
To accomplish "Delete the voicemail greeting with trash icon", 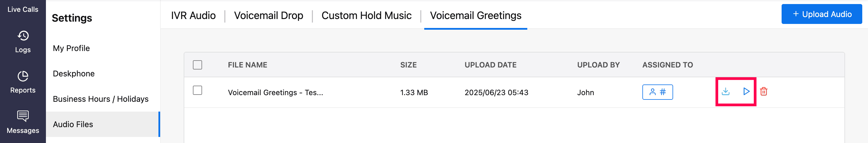I will (x=764, y=92).
